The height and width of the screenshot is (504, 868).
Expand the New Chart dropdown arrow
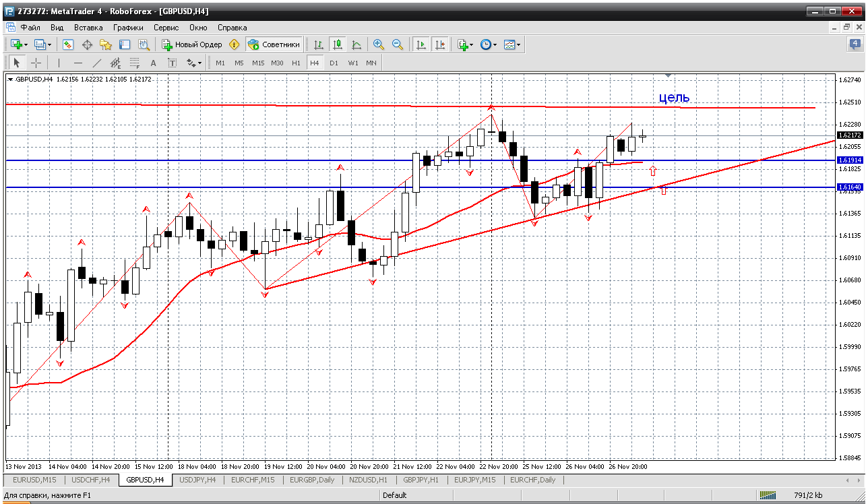26,44
